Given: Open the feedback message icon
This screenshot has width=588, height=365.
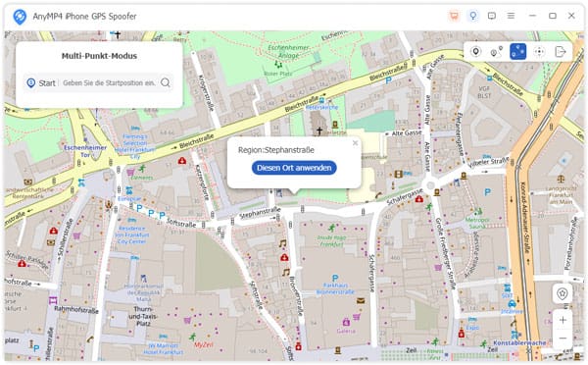Looking at the screenshot, I should [492, 16].
